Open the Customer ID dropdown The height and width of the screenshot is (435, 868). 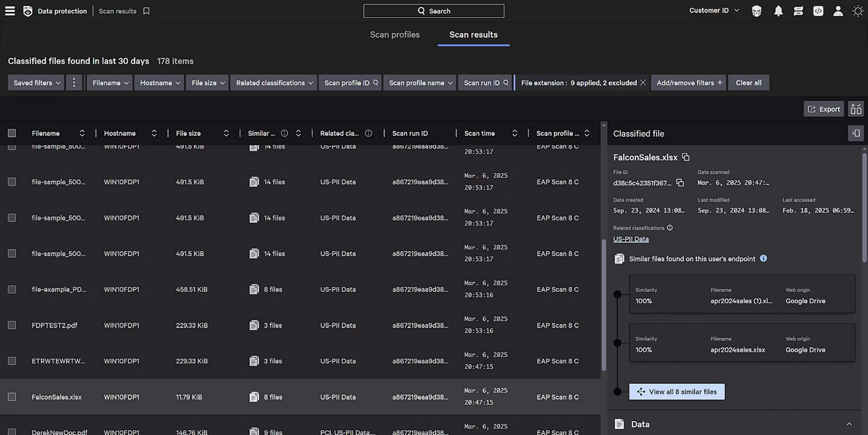click(x=714, y=10)
